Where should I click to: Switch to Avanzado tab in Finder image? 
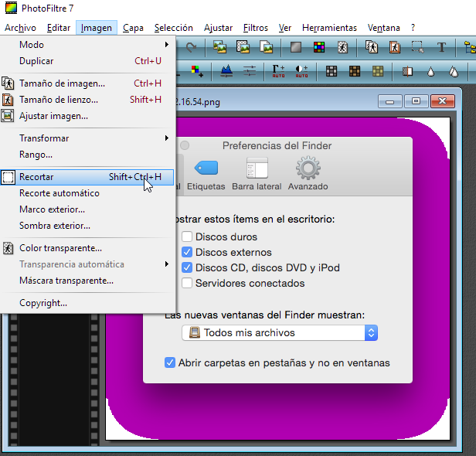[308, 175]
